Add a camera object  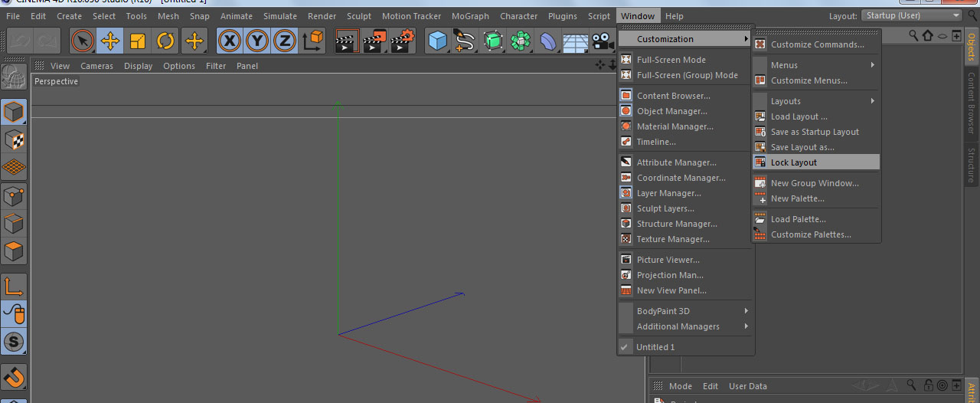(x=603, y=41)
